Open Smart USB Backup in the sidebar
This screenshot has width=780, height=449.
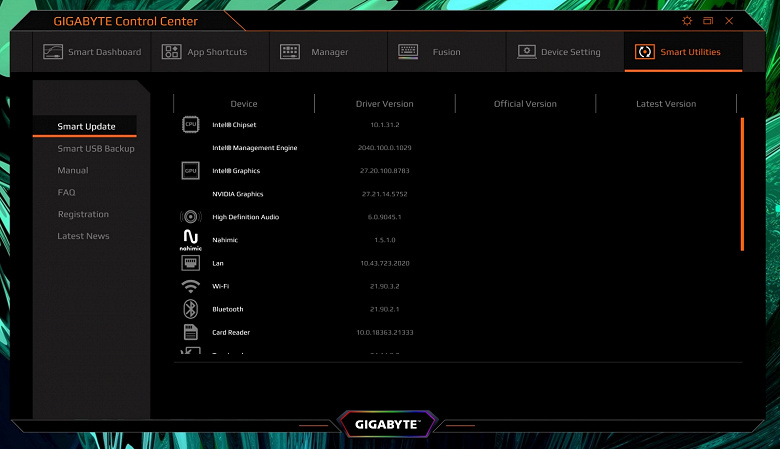96,148
